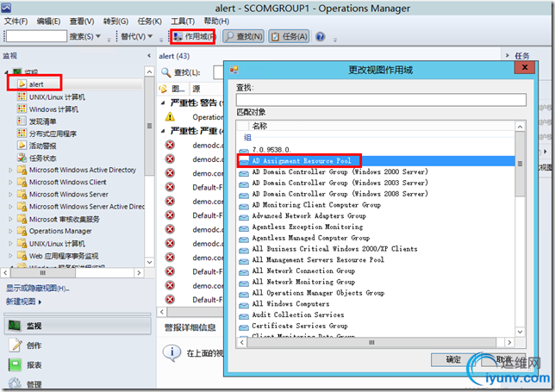The height and width of the screenshot is (392, 555).
Task: Select Agentless Managed Computer Group
Action: click(311, 238)
